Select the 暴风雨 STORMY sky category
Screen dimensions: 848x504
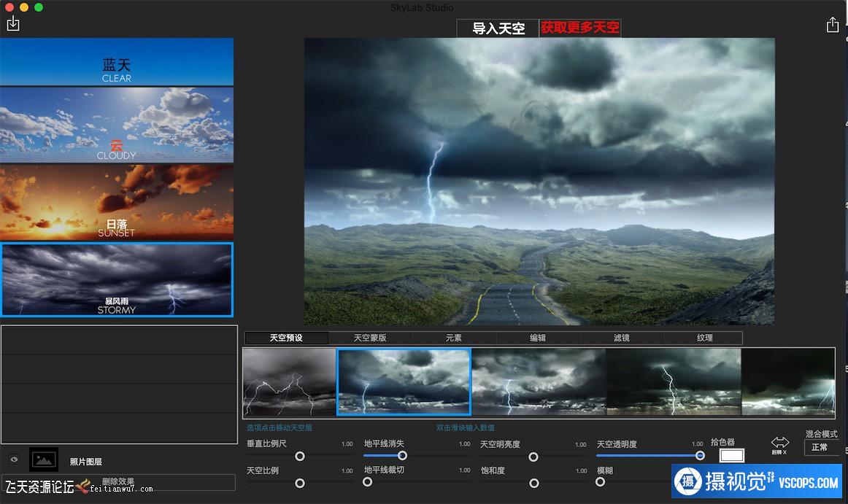(117, 280)
